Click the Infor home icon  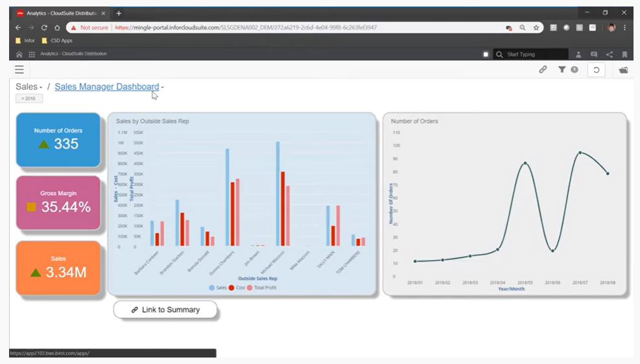pos(19,54)
